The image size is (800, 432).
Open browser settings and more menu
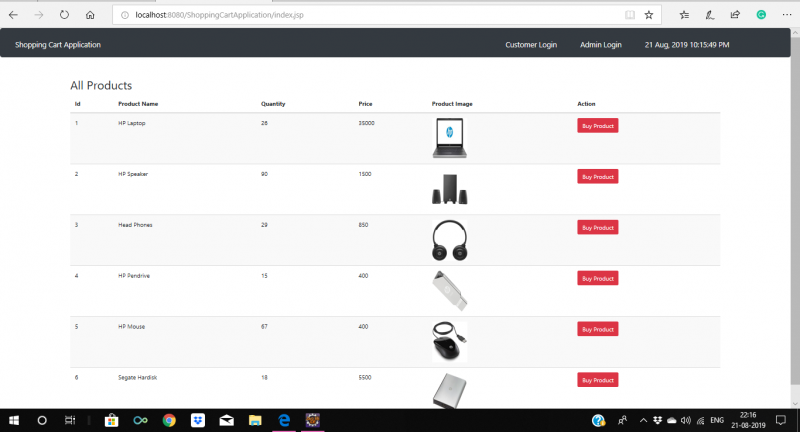click(x=787, y=15)
